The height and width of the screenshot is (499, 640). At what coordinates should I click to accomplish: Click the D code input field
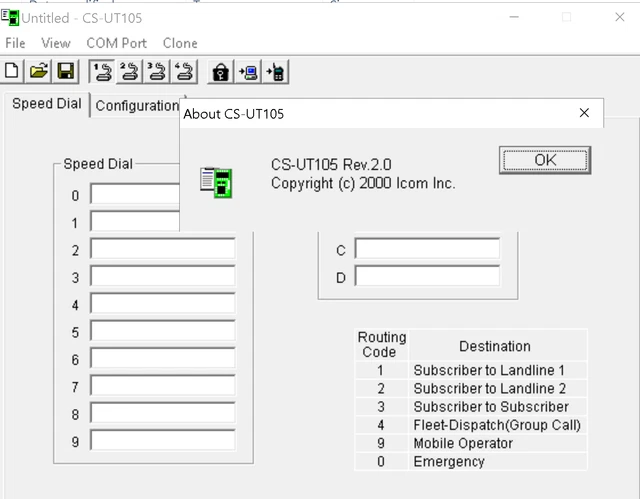click(x=427, y=276)
